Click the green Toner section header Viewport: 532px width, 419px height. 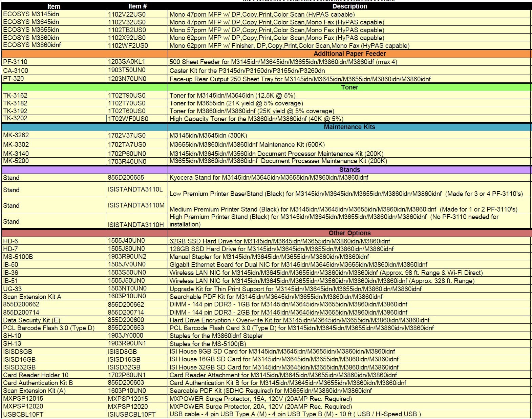(x=349, y=87)
